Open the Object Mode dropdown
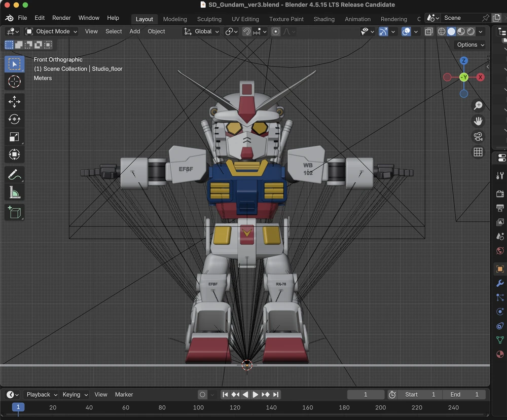 tap(51, 31)
